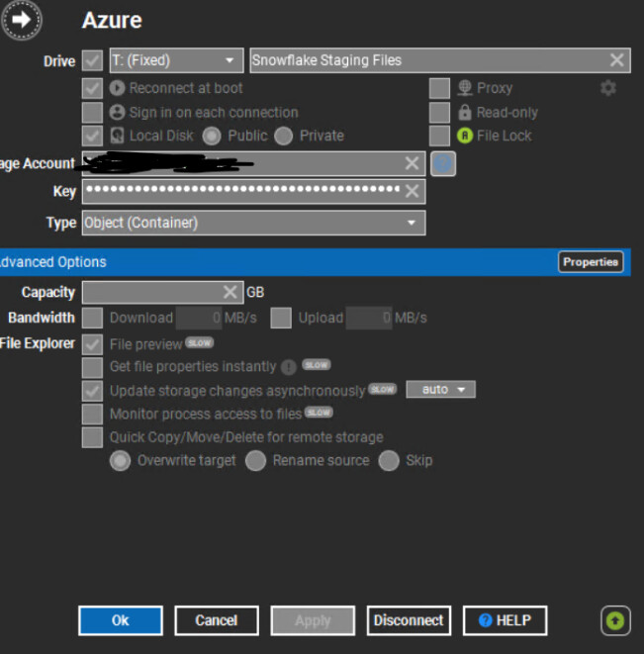Screen dimensions: 644x654
Task: Enable the File Lock checkbox
Action: 439,136
